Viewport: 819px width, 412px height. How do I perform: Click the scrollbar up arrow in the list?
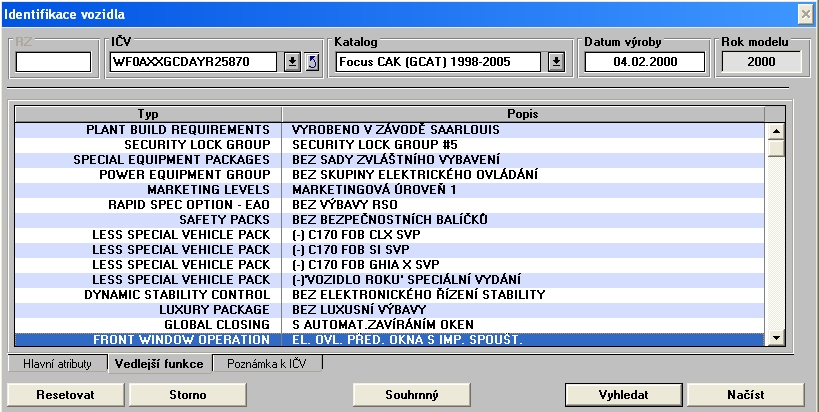coord(774,130)
